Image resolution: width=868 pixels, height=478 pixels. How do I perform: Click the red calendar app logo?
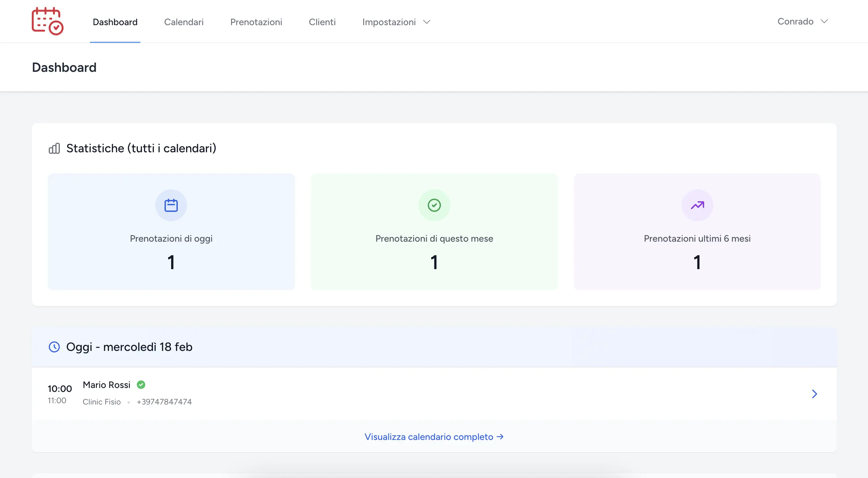click(48, 21)
